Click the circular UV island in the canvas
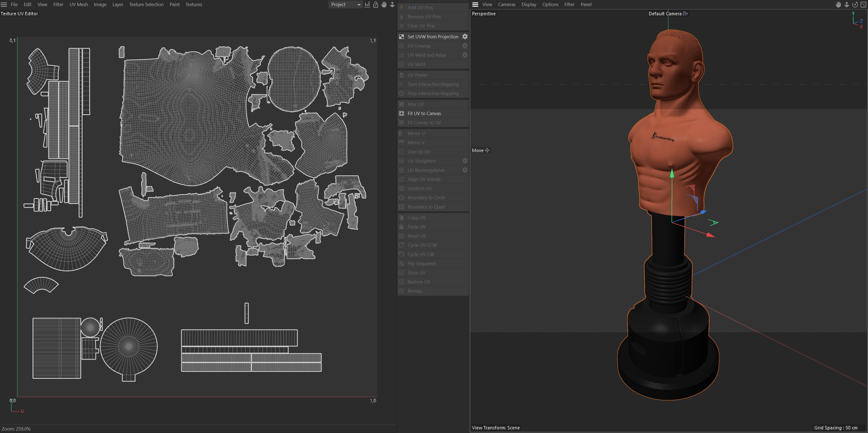Image resolution: width=868 pixels, height=433 pixels. [294, 79]
